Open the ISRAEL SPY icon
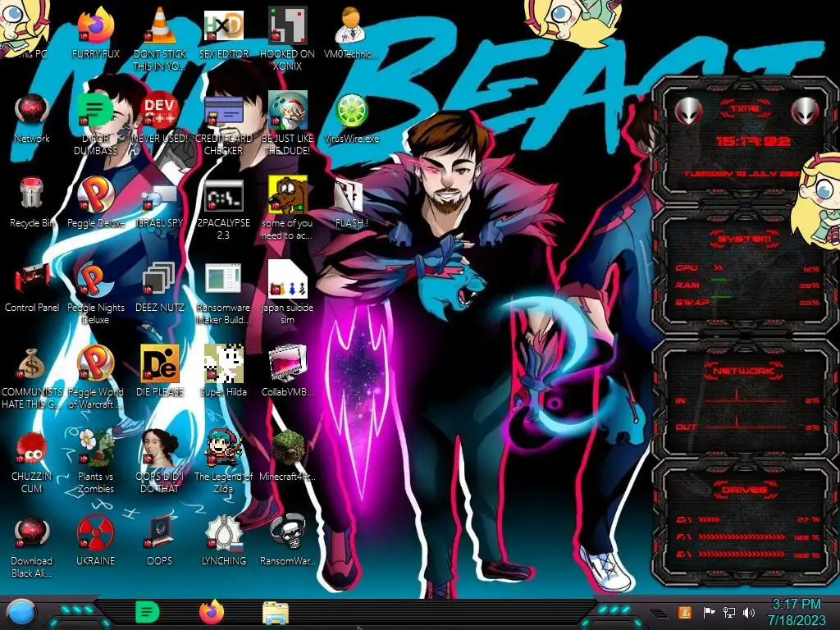The width and height of the screenshot is (840, 630). coord(160,197)
